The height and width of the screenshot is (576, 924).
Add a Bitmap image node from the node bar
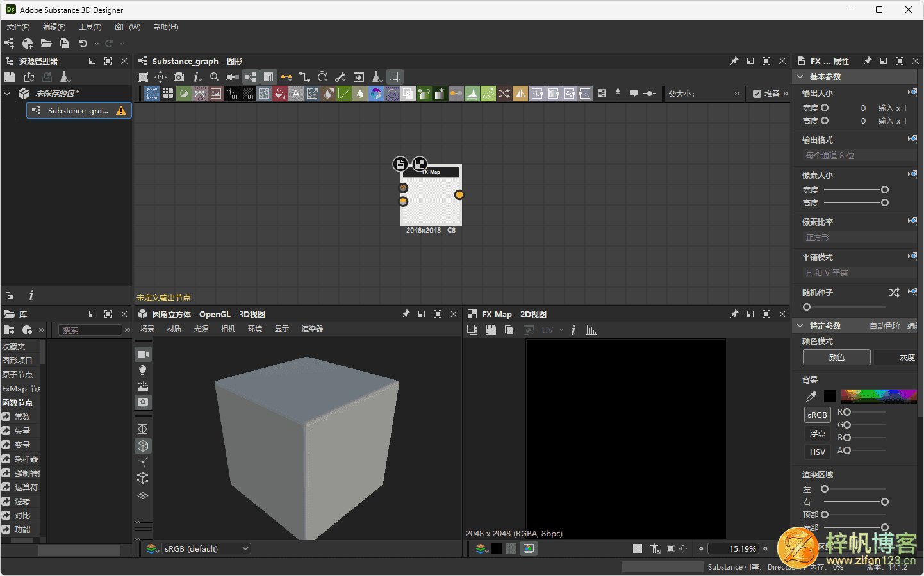(x=216, y=94)
